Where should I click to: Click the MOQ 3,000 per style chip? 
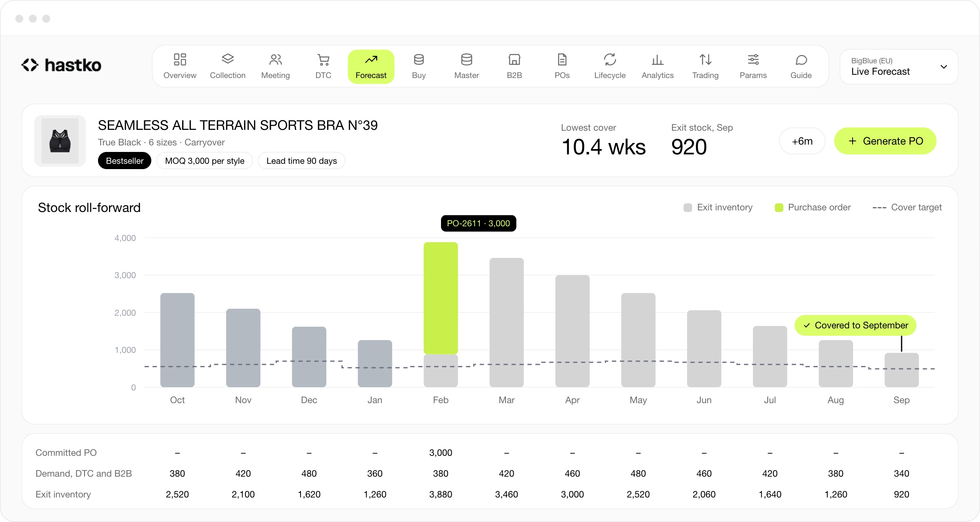pos(205,161)
